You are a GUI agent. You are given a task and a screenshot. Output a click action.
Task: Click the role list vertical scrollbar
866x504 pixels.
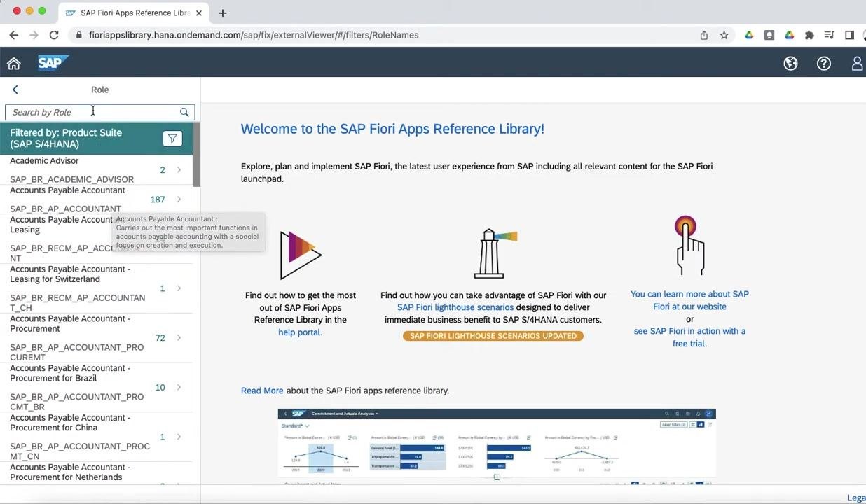click(x=197, y=155)
